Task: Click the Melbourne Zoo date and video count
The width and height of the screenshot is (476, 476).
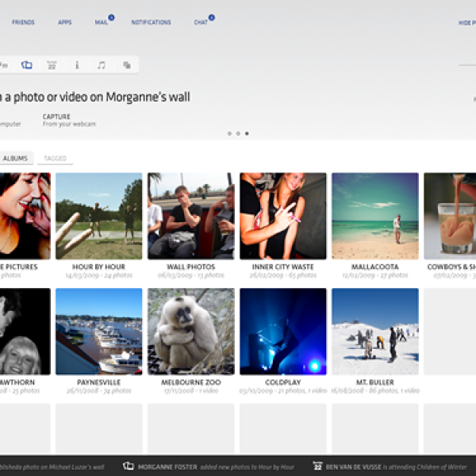Action: point(191,390)
